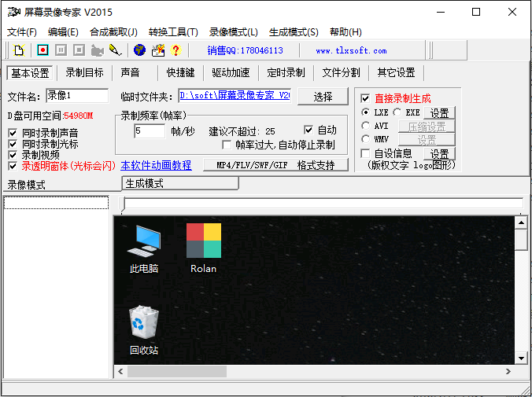Open the 转换工具(T) menu
Viewport: 532px width, 397px height.
click(x=173, y=32)
